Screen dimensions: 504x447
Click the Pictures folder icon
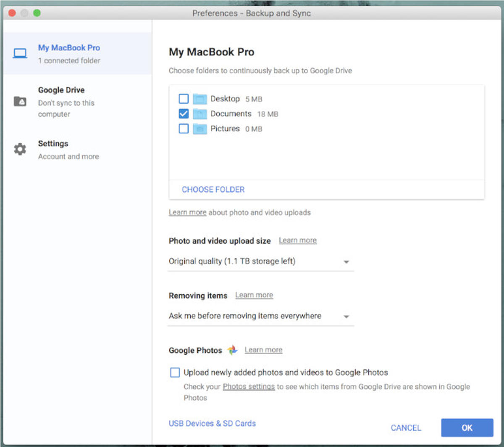(199, 129)
